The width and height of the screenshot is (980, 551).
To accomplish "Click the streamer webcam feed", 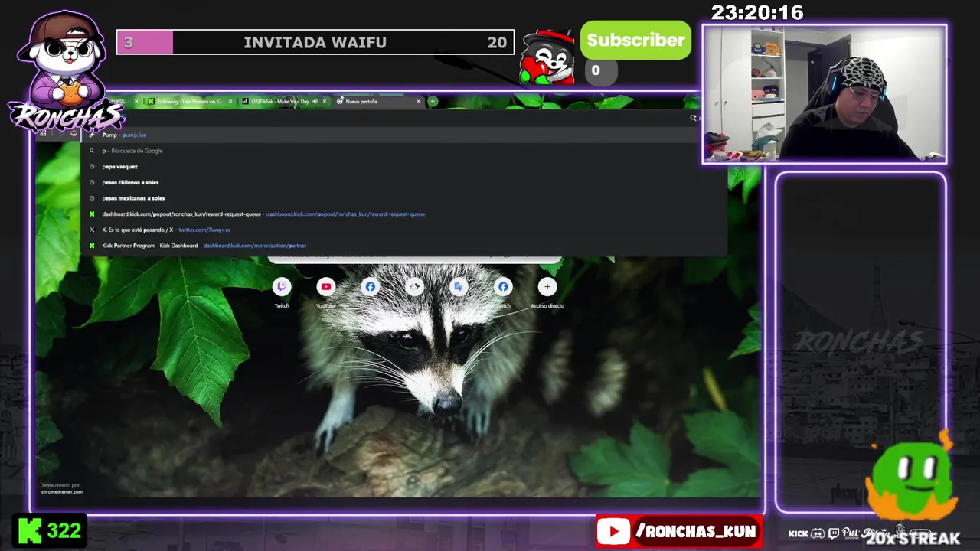I will 825,94.
